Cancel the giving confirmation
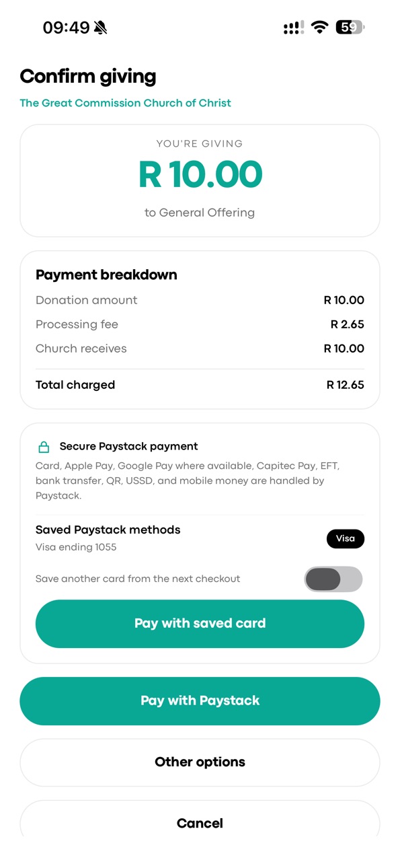 (200, 822)
